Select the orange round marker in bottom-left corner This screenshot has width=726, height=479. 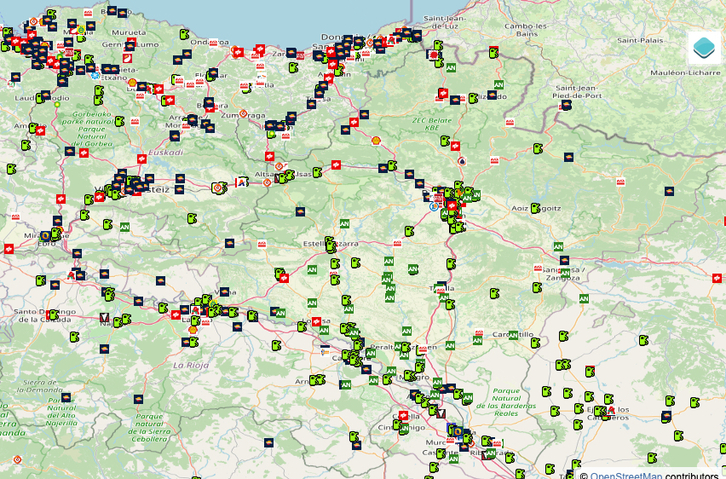point(17,460)
